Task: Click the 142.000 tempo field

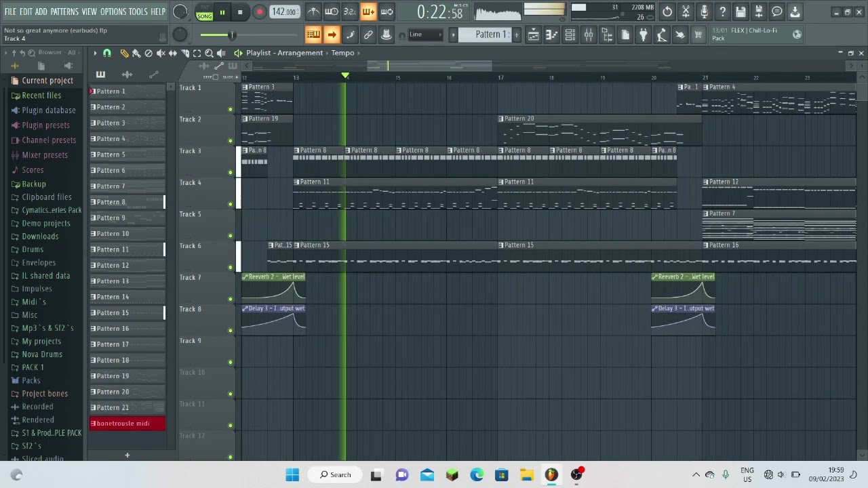Action: click(284, 12)
